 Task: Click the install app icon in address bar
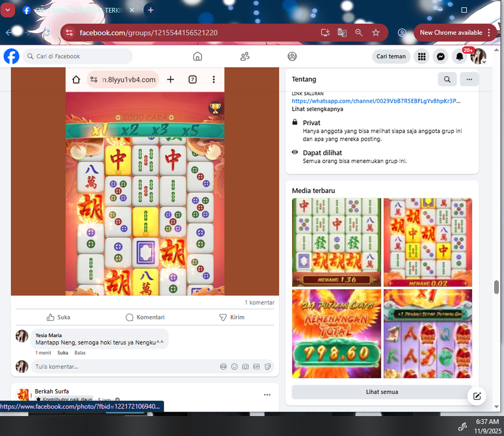[325, 33]
